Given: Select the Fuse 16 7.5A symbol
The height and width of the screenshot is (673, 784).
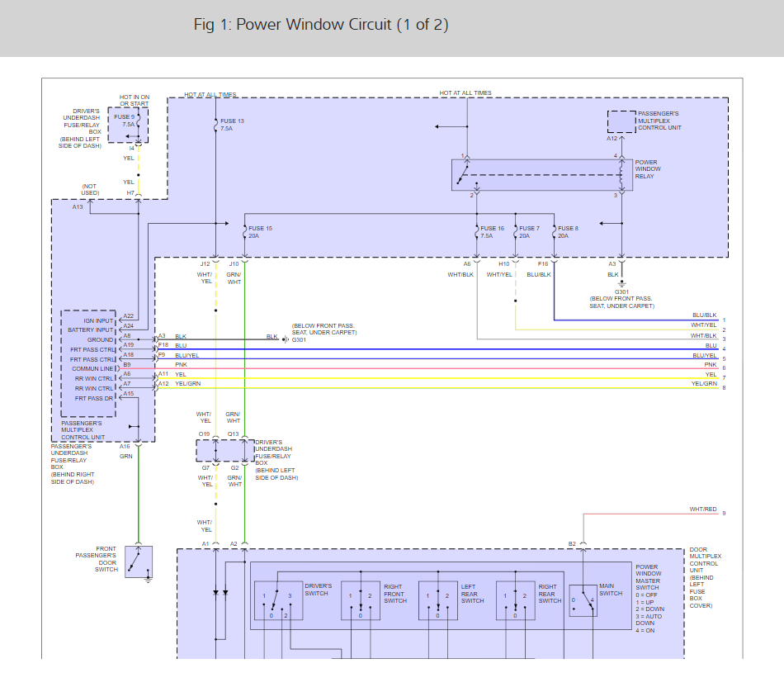Looking at the screenshot, I should click(477, 231).
